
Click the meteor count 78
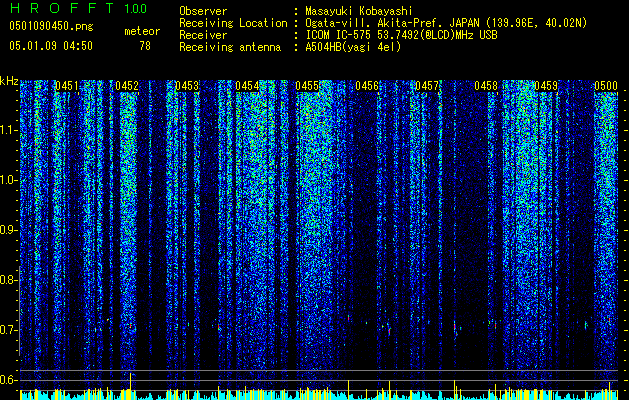pos(145,46)
